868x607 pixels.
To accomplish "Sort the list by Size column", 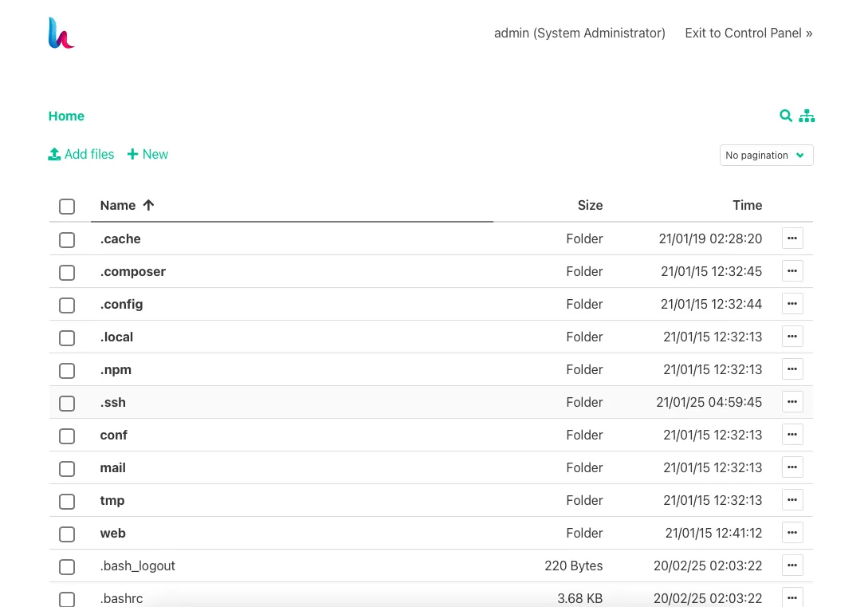I will tap(590, 205).
